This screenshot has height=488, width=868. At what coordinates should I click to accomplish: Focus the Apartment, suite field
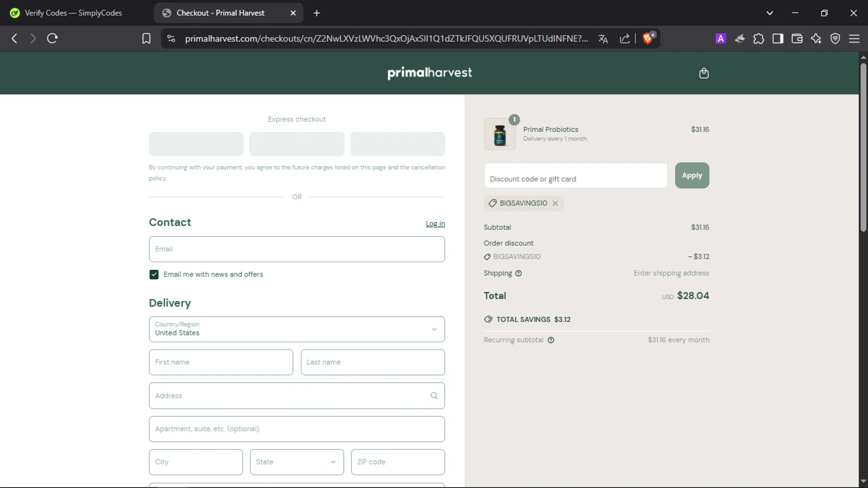pos(297,429)
